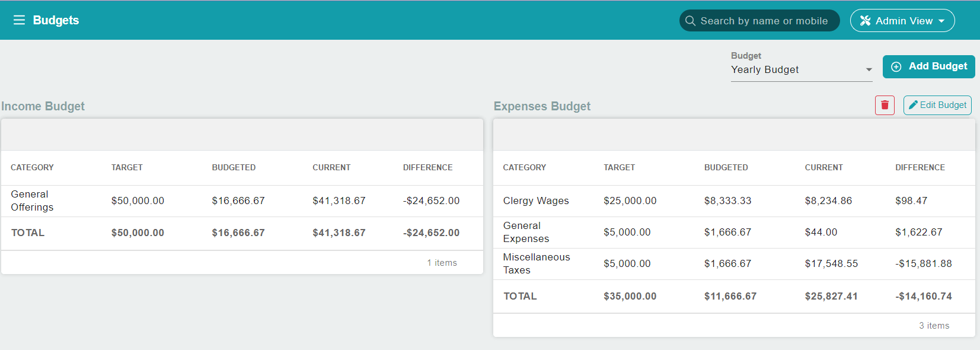Click the plus icon in Add Budget
Image resolution: width=980 pixels, height=350 pixels.
pos(896,66)
